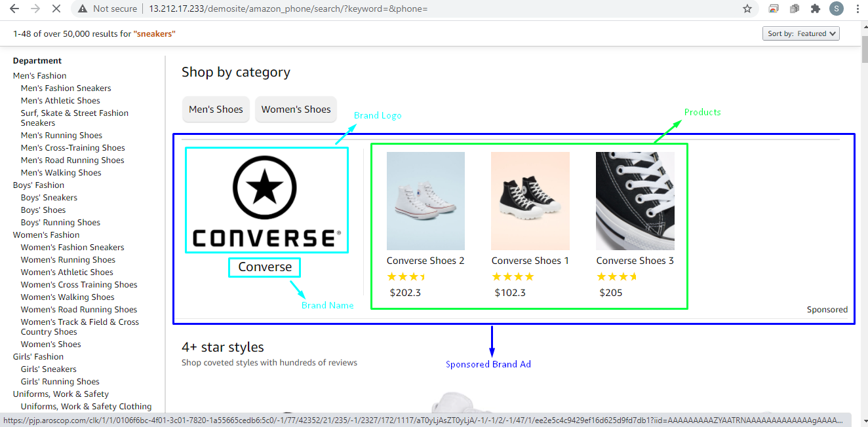Click the Not secure warning icon

[x=83, y=9]
